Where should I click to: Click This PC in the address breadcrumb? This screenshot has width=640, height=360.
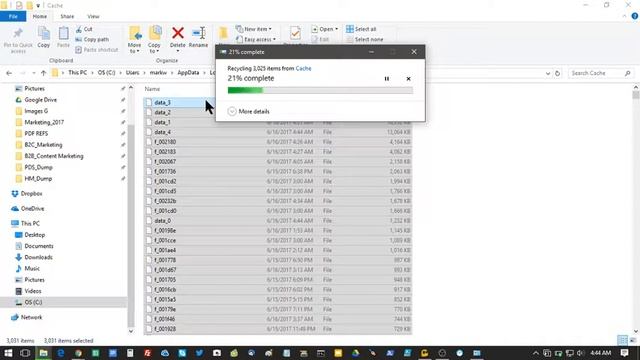tap(78, 73)
